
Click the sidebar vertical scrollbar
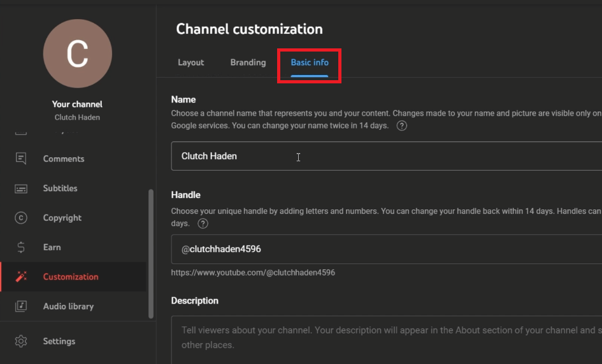(x=151, y=253)
